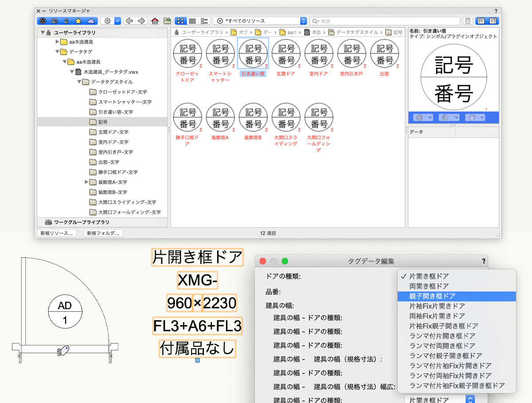This screenshot has height=403, width=532.
Task: Click the FL3+A6+FL3 tag text
Action: click(x=197, y=325)
